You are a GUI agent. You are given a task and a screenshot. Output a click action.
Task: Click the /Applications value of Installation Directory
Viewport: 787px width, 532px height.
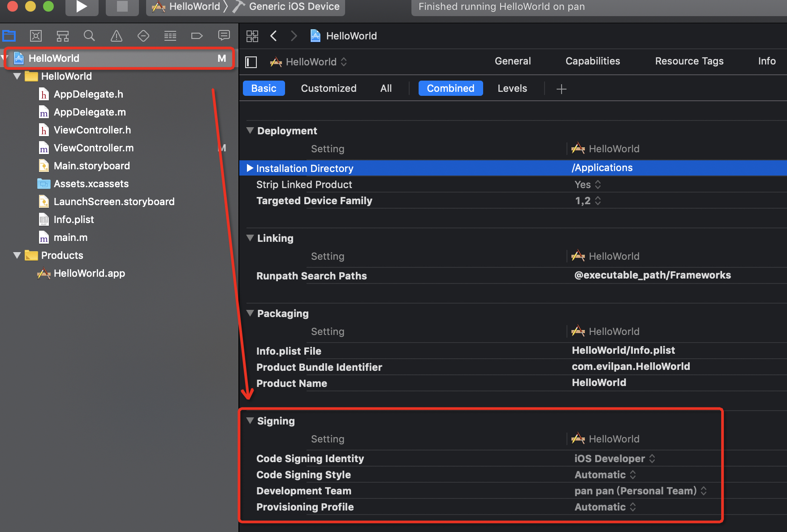coord(602,167)
